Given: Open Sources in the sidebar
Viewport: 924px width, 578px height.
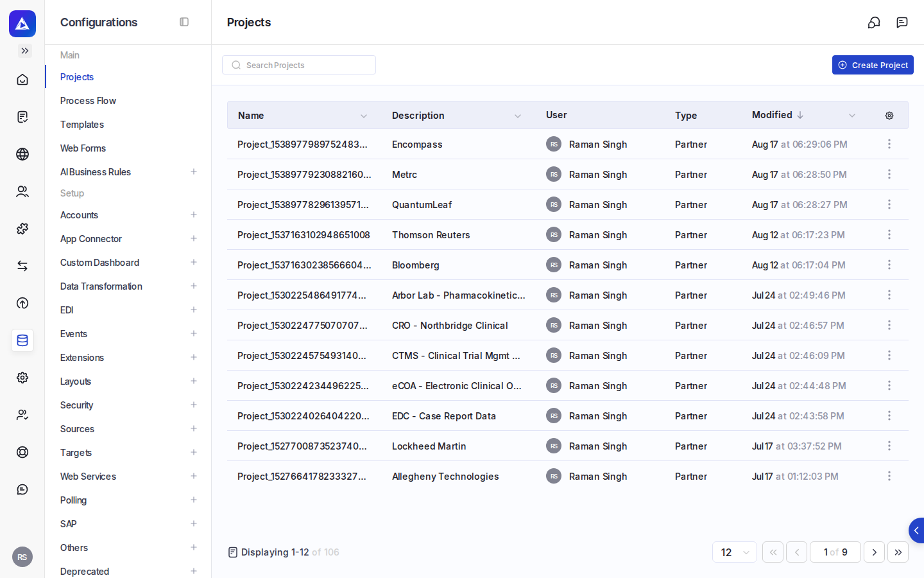Looking at the screenshot, I should coord(77,429).
